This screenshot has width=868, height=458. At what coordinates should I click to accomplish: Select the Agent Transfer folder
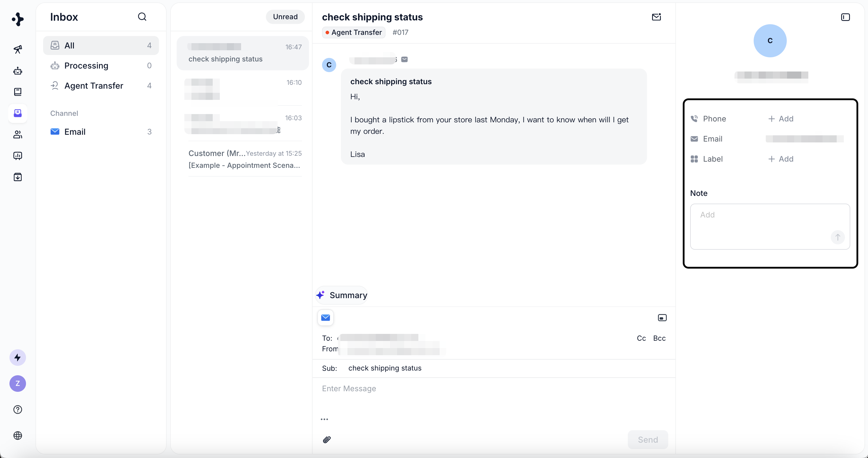pos(94,86)
